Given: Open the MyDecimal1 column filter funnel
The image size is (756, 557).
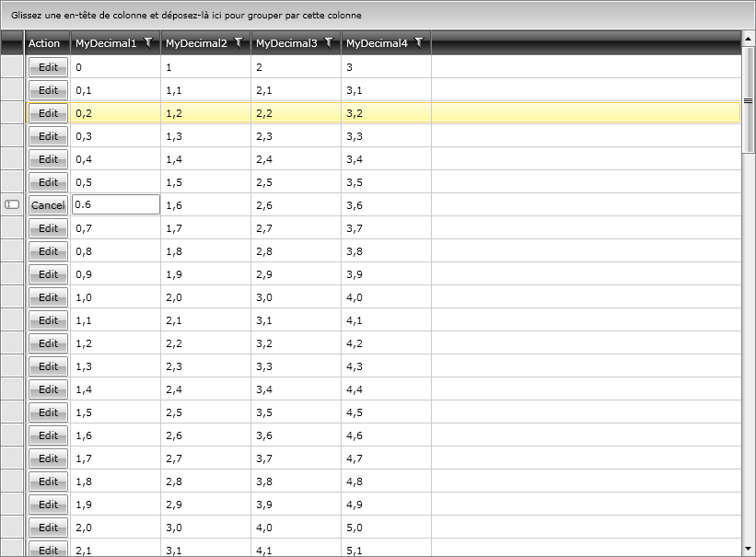Looking at the screenshot, I should click(x=148, y=43).
